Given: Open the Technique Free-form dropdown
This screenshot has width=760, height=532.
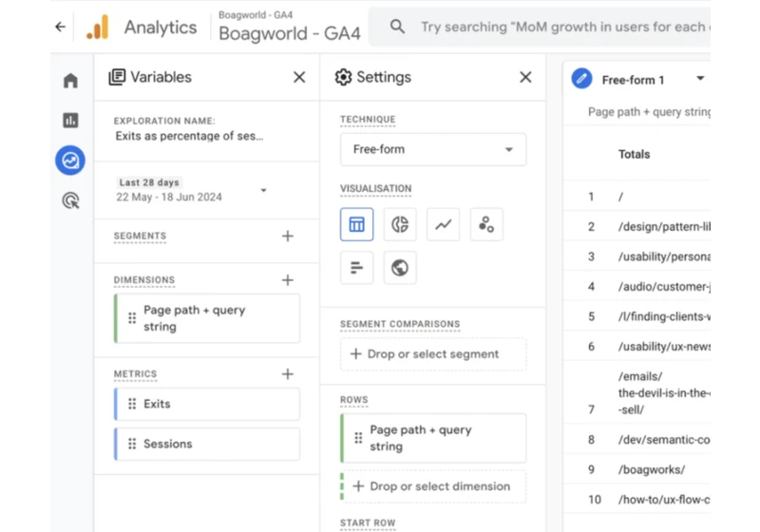Looking at the screenshot, I should pos(433,149).
